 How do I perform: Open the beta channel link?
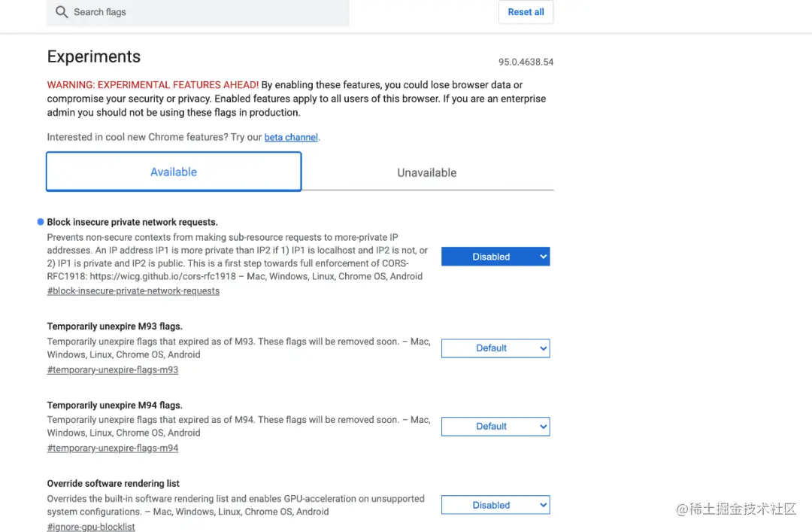pos(291,138)
